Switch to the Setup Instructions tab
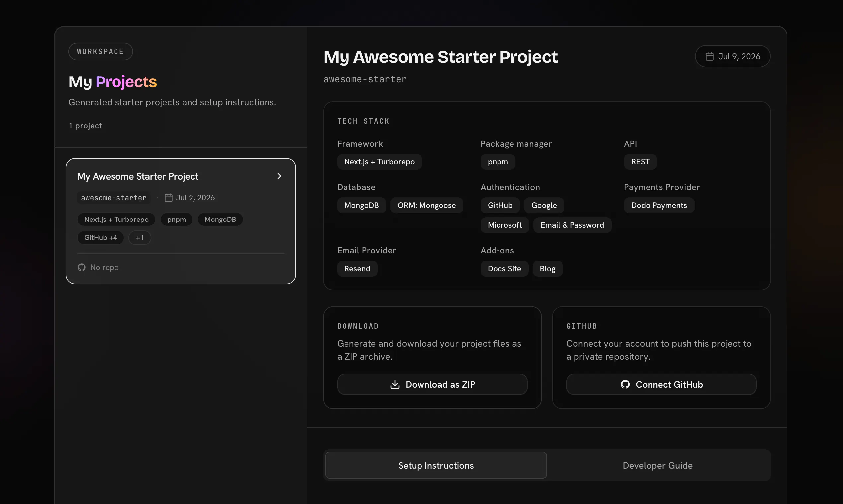Viewport: 843px width, 504px height. 436,465
